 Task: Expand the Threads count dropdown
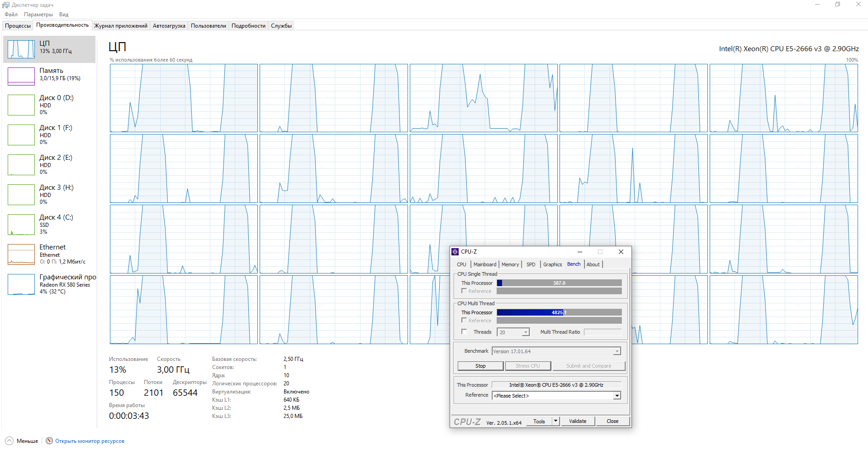click(x=526, y=332)
